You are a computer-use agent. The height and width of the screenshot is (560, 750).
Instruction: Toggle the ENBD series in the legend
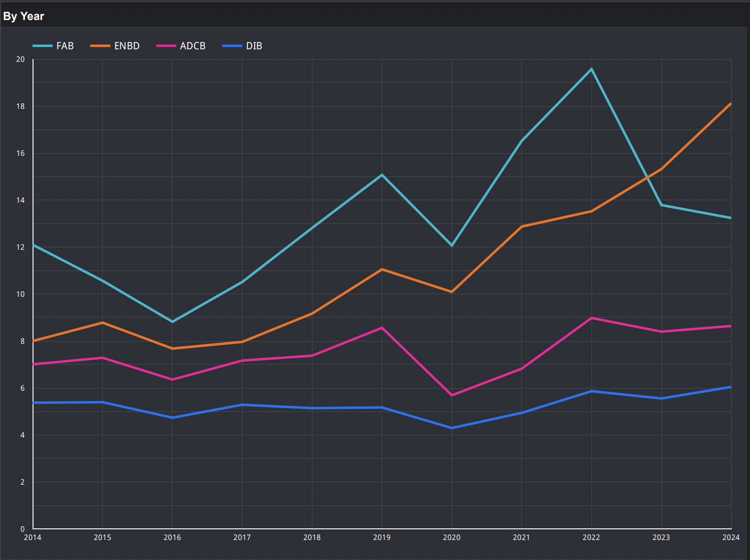115,46
